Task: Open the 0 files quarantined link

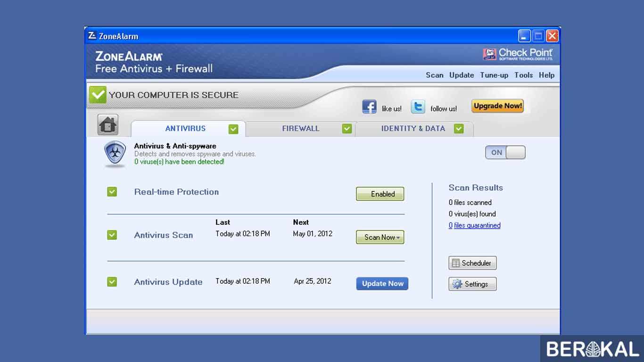Action: (x=474, y=225)
